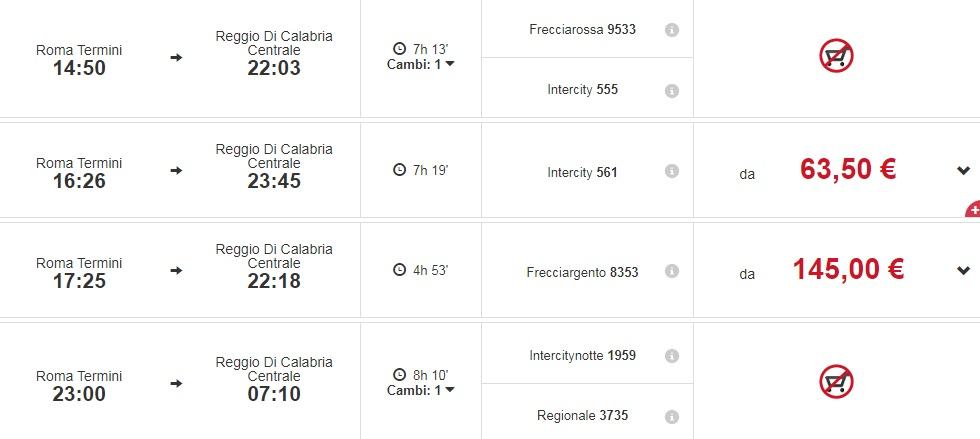Expand fare options for 145,00 € train
This screenshot has width=980, height=439.
963,271
